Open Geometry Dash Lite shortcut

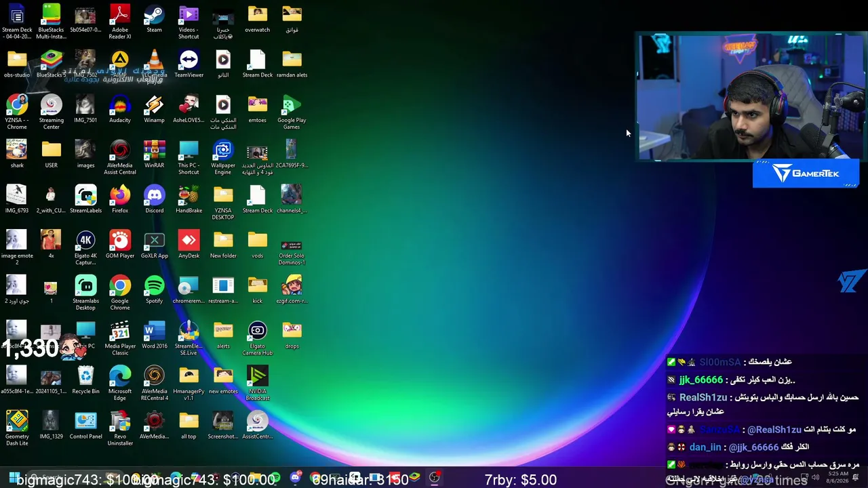17,428
